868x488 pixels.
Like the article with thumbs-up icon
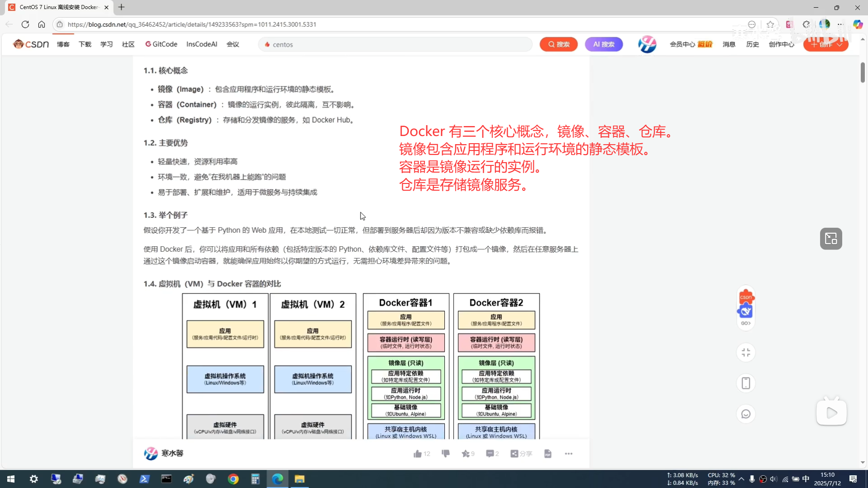click(417, 454)
